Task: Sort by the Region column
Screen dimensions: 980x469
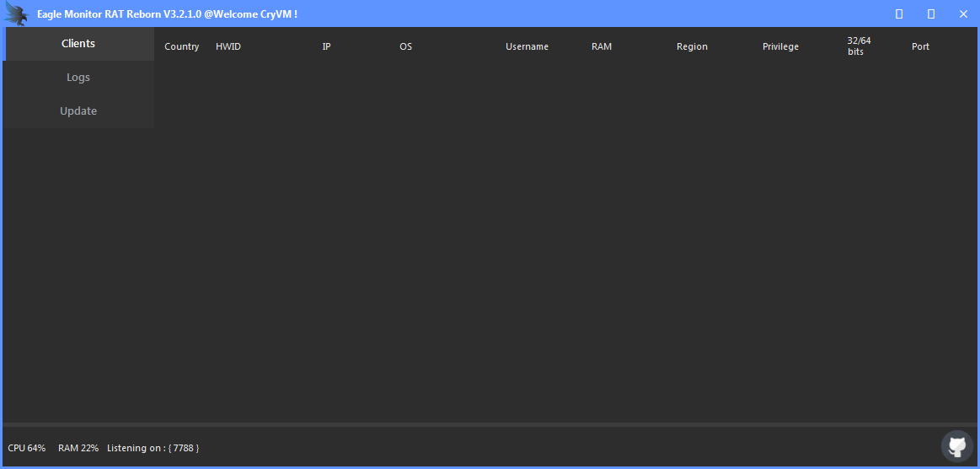Action: point(692,46)
